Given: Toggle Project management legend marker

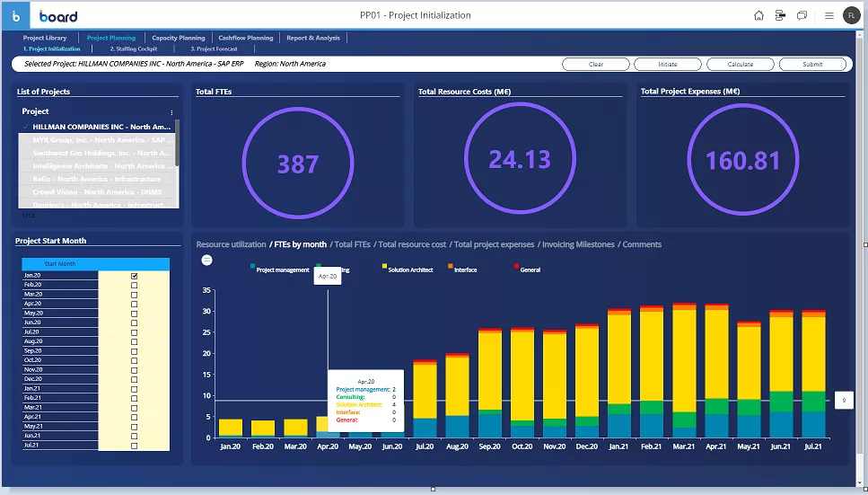Looking at the screenshot, I should (253, 267).
